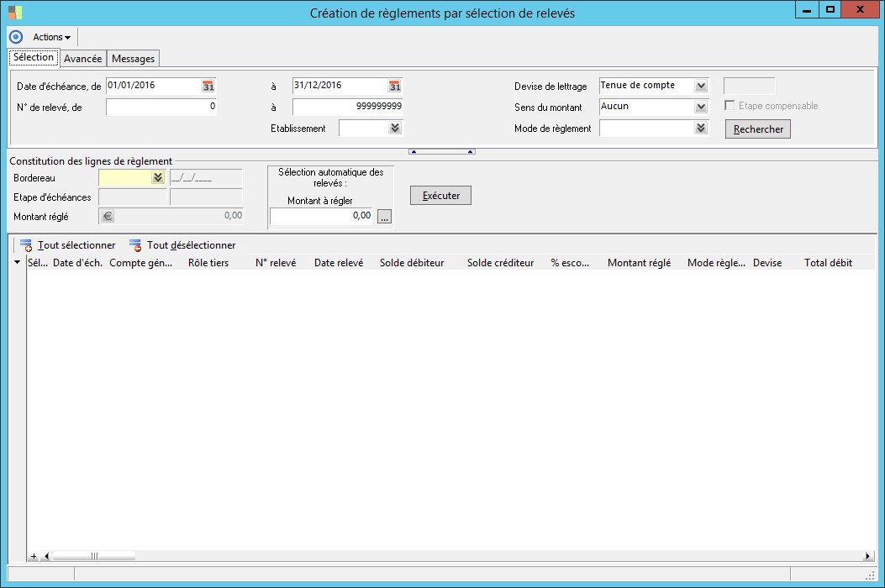
Task: Minimize the window
Action: click(807, 10)
